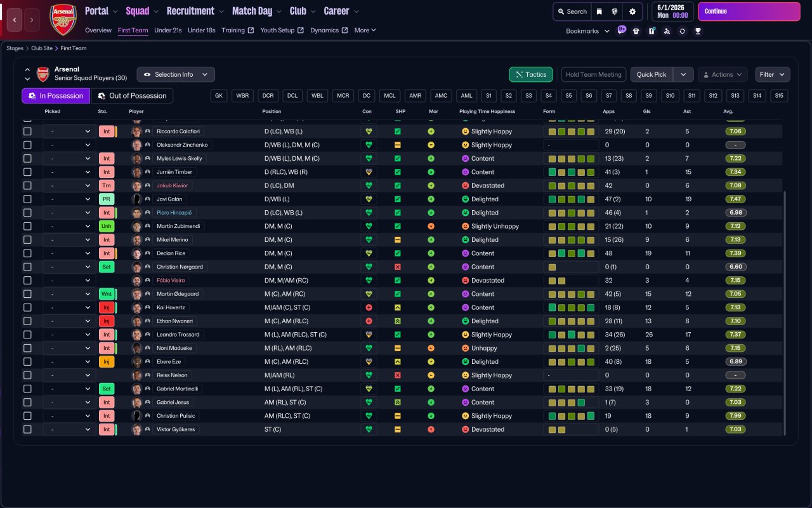Tick the checkbox for Riccardo Calafiori

point(27,131)
